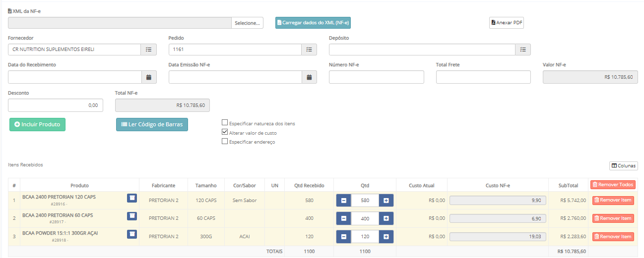Tick the Especificar endereço checkbox
This screenshot has height=258, width=644.
(225, 141)
